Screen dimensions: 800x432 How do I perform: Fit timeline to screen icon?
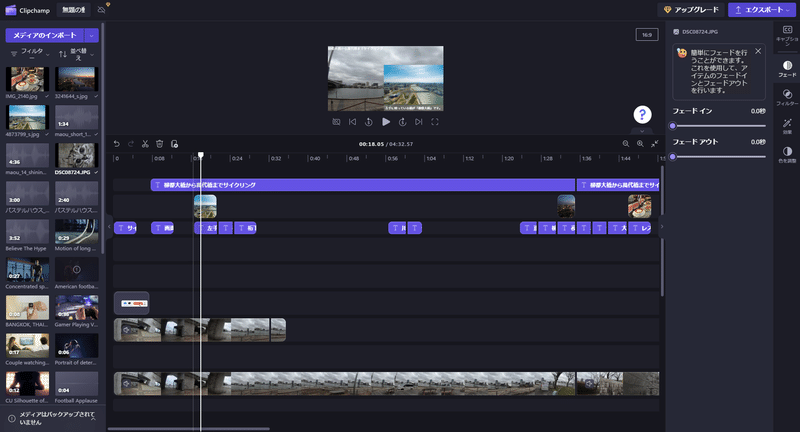click(654, 144)
